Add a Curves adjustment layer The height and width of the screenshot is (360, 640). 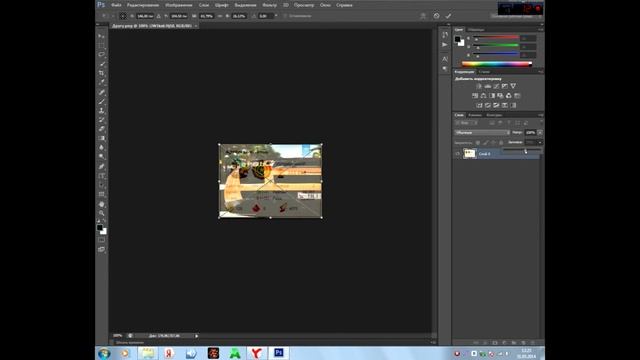[496, 86]
